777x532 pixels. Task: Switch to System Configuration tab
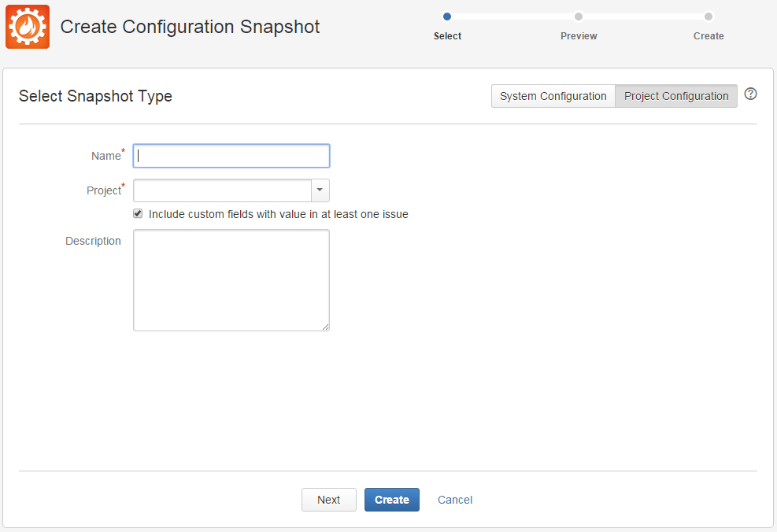pos(553,96)
